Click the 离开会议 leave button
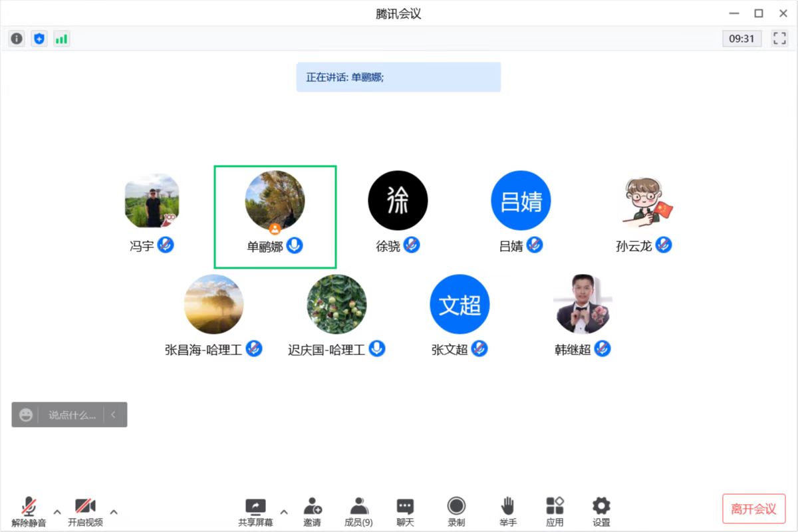Screen dimensions: 798x532 (x=753, y=509)
